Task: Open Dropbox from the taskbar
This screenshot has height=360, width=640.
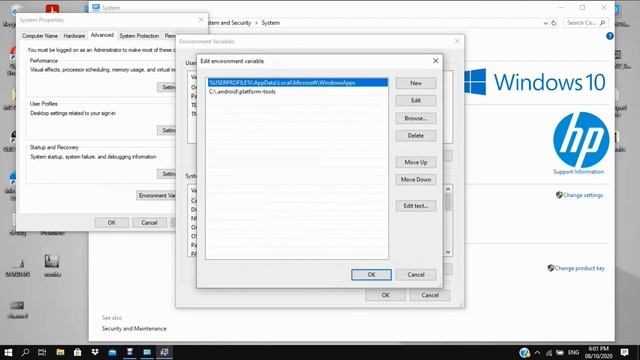Action: [95, 352]
